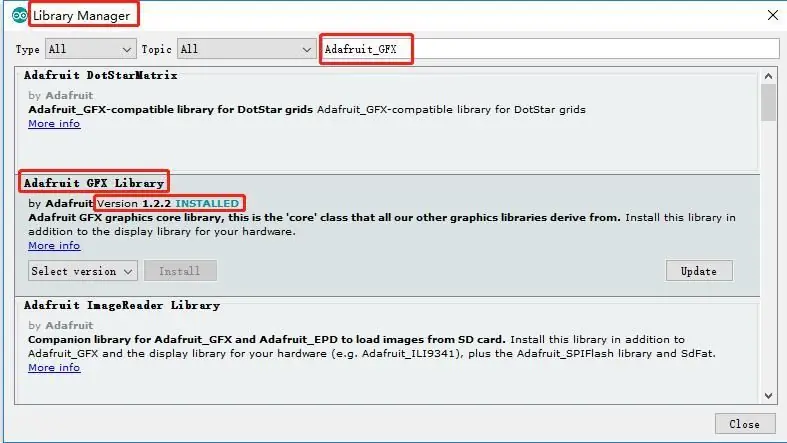Screen dimensions: 787x443
Task: Click the scrollbar up arrow
Action: pyautogui.click(x=768, y=76)
